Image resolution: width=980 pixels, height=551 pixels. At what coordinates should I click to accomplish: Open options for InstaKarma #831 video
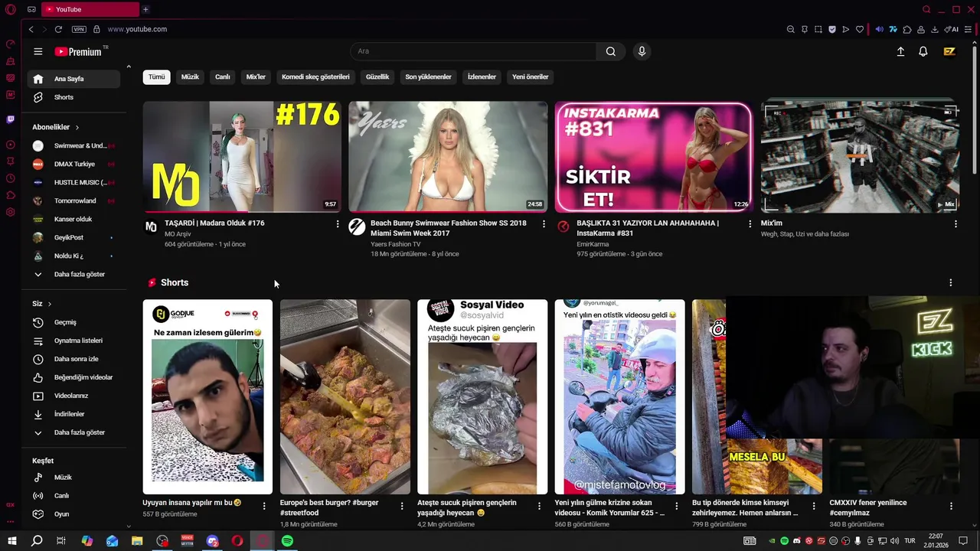(750, 223)
